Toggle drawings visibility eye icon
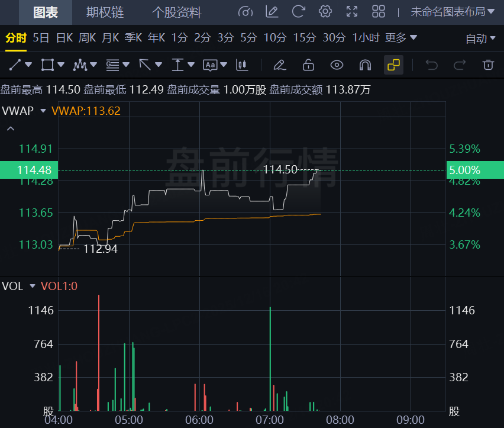504x428 pixels. pos(337,65)
